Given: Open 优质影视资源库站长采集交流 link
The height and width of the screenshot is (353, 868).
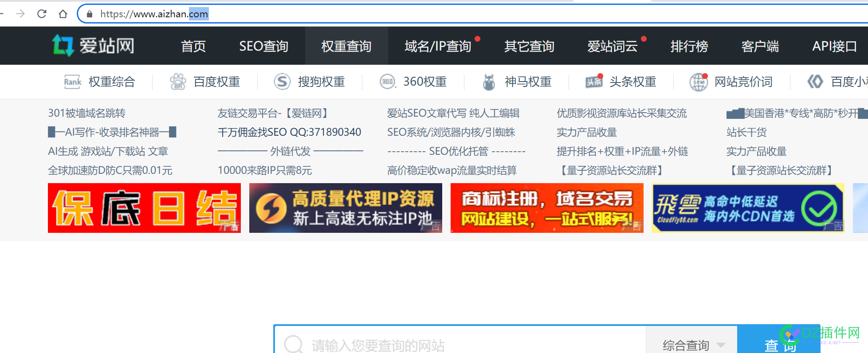Looking at the screenshot, I should 622,113.
